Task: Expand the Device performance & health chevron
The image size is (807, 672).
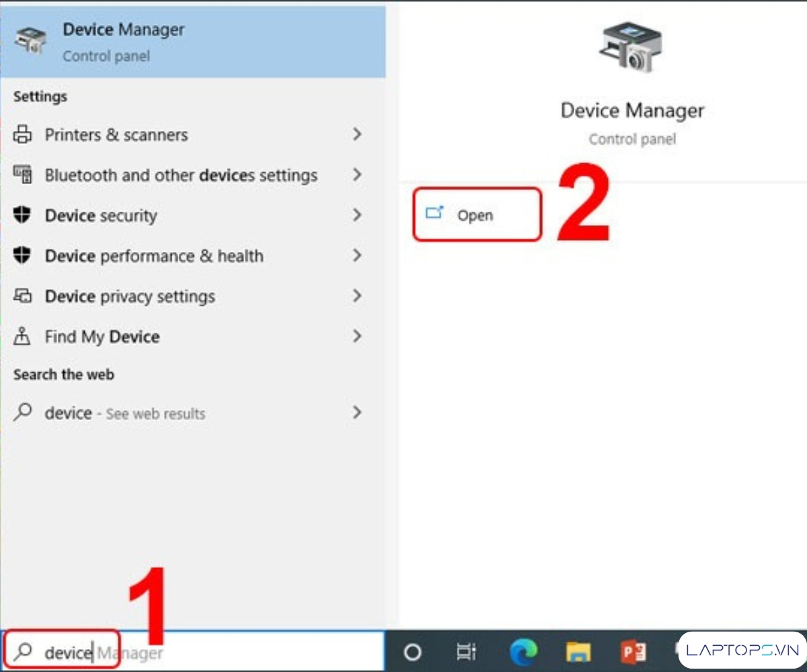Action: point(357,256)
